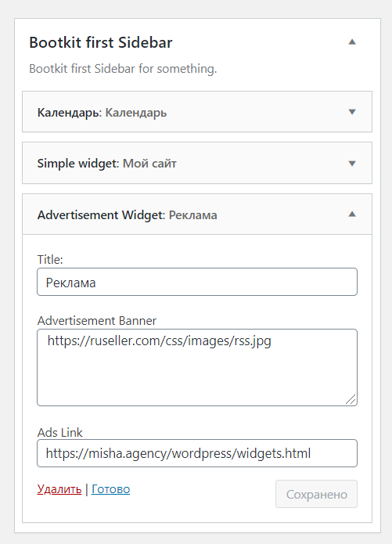Viewport: 392px width, 544px height.
Task: Click the Готово done link
Action: 110,489
